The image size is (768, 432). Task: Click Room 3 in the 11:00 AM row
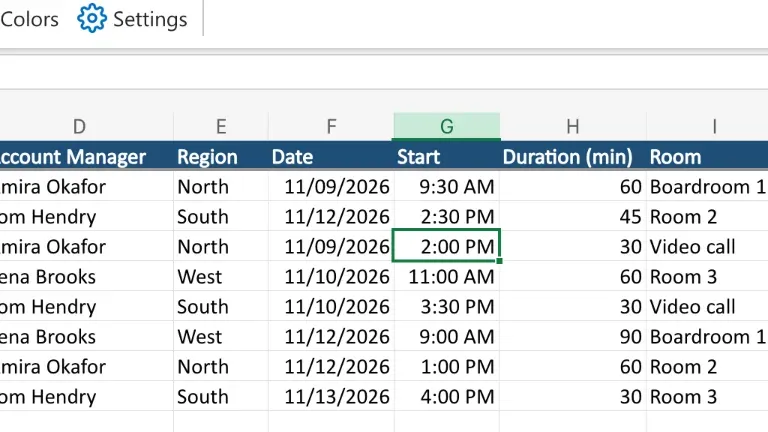click(707, 277)
